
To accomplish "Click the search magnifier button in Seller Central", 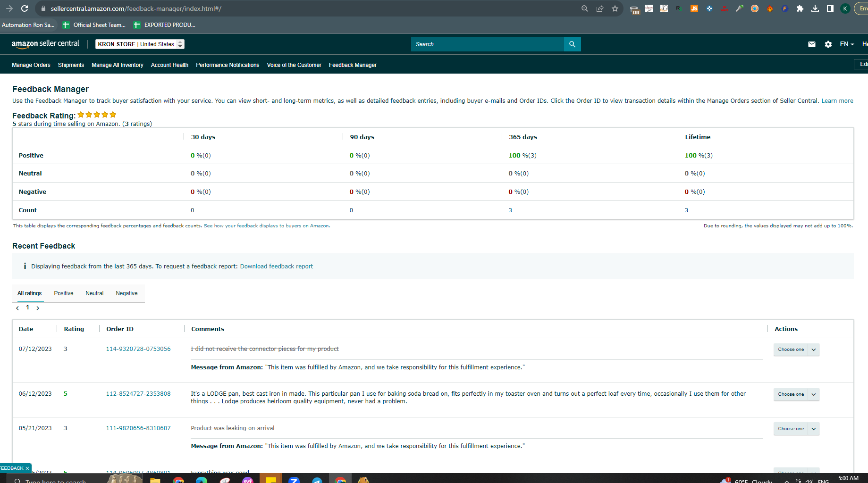I will (573, 44).
